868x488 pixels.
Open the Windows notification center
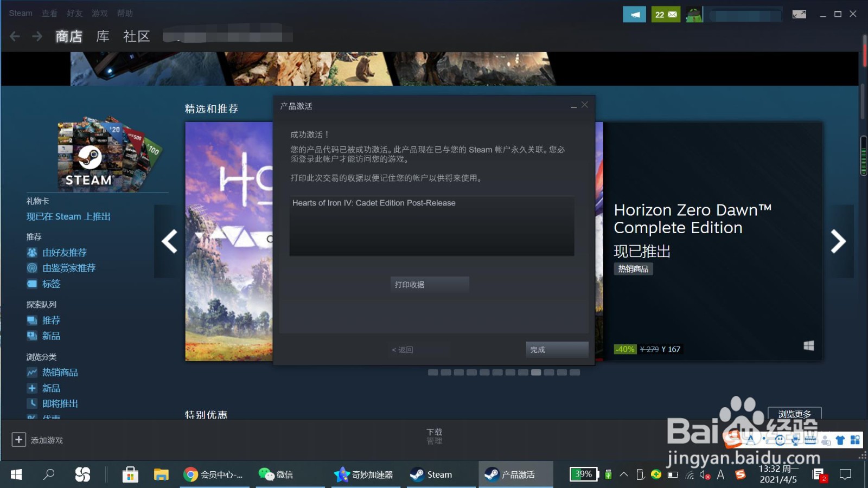coord(845,474)
